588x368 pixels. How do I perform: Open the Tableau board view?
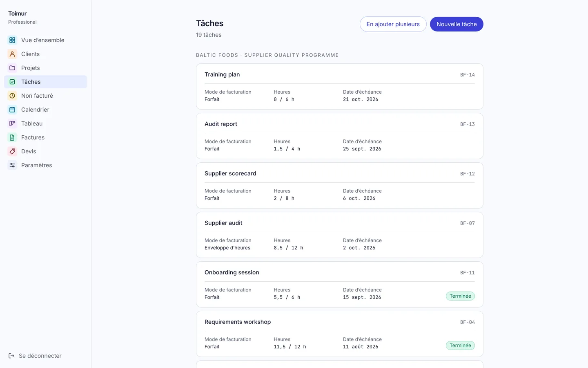46,123
